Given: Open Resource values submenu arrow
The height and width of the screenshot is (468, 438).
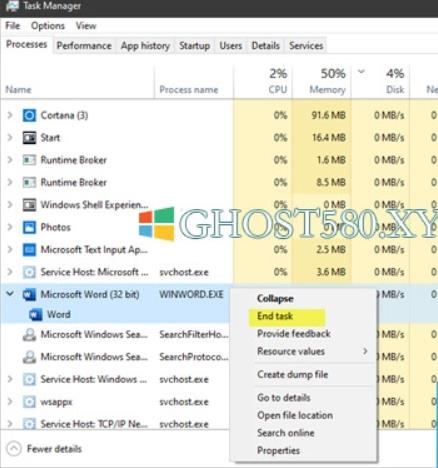Looking at the screenshot, I should 365,351.
